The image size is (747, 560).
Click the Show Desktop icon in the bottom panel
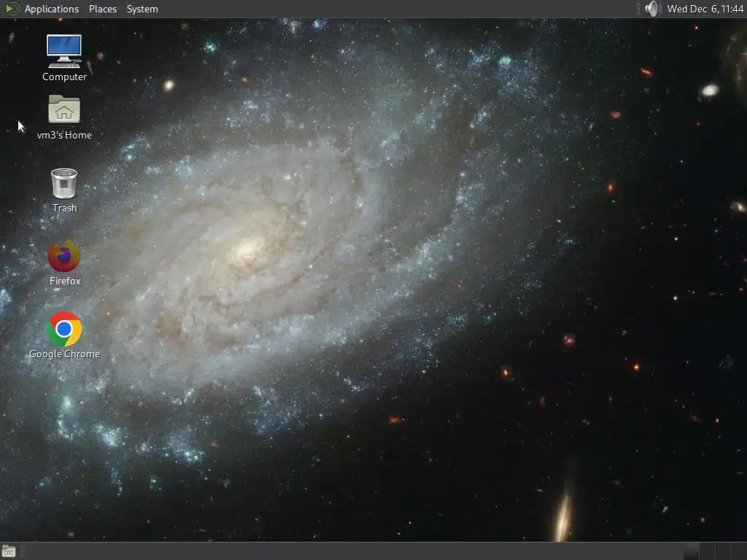click(9, 552)
